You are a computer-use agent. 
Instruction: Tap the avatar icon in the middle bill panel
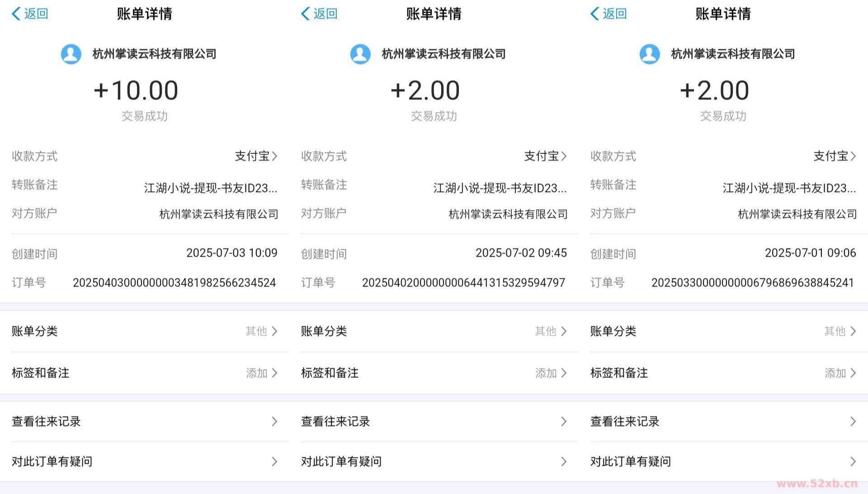[360, 54]
